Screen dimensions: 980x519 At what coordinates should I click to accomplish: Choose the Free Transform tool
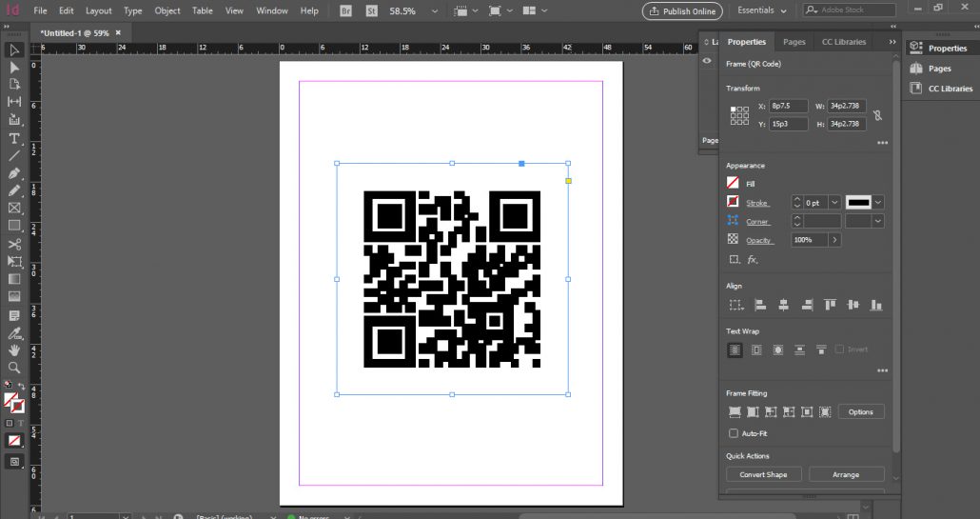coord(14,261)
